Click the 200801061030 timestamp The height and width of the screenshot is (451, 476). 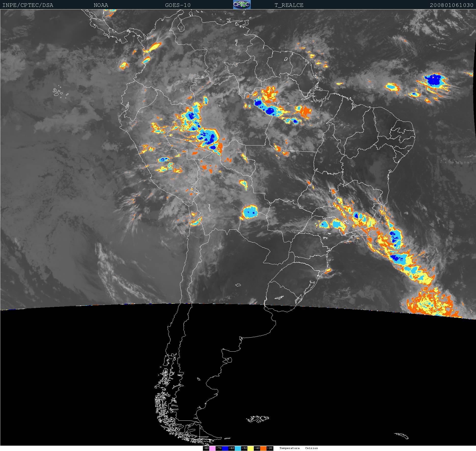(x=451, y=5)
